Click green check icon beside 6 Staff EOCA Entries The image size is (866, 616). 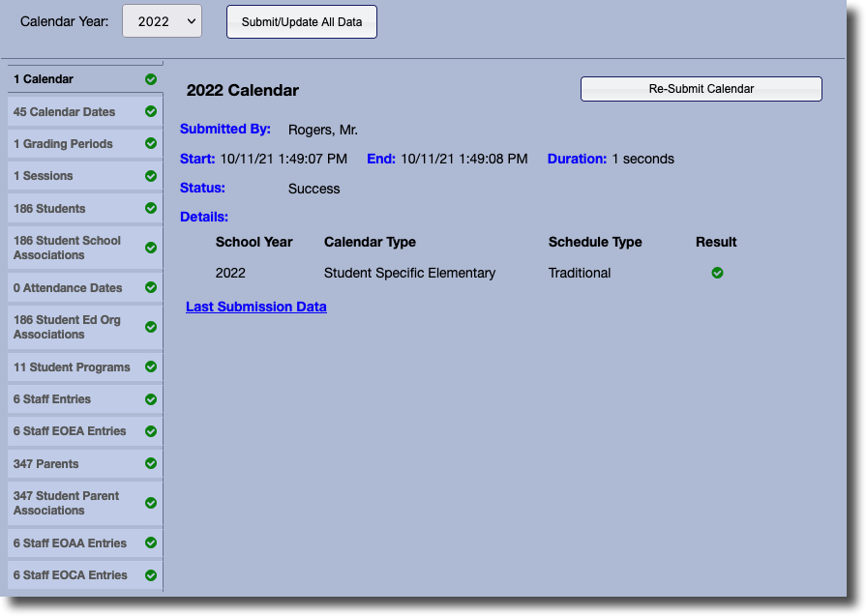(151, 574)
